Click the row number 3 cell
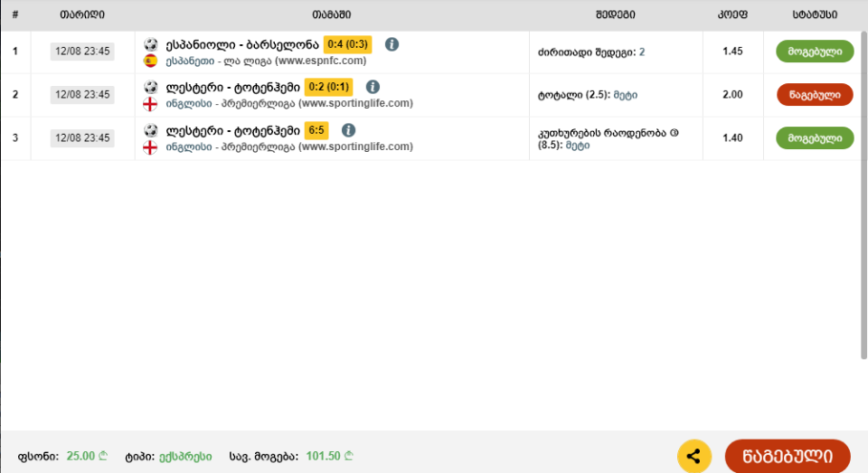Screen dimensions: 868x473 pyautogui.click(x=15, y=137)
